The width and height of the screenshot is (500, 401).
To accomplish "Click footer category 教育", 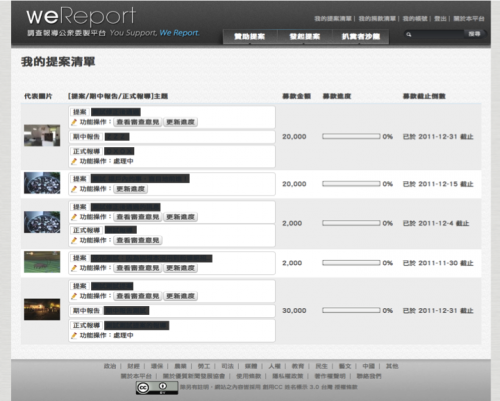I will pyautogui.click(x=298, y=366).
